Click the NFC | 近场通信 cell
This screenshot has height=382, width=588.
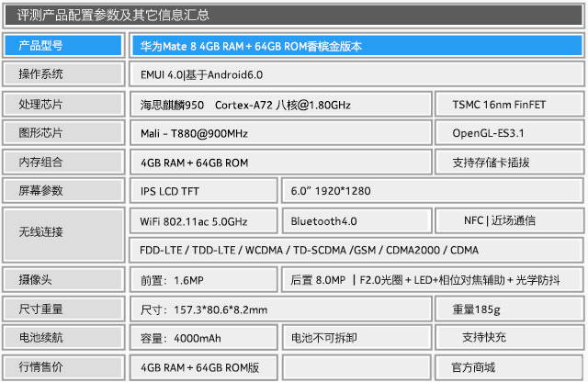[x=509, y=220]
